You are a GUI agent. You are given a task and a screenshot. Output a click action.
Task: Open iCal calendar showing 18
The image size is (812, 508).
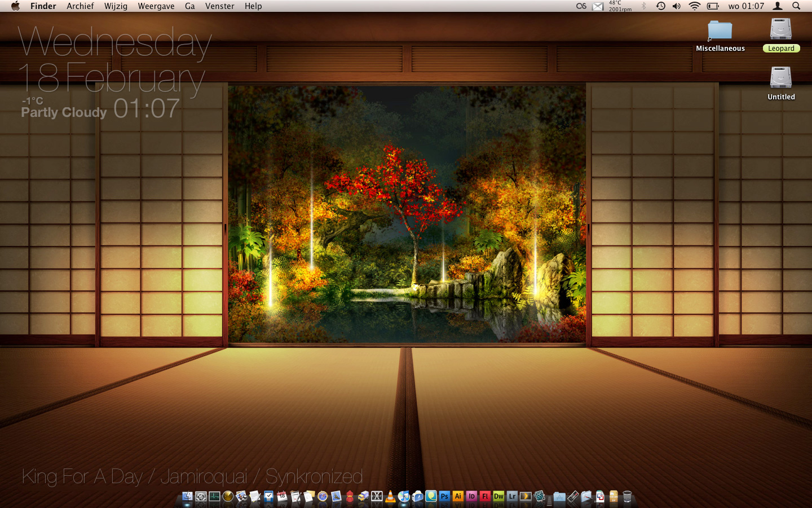coord(282,497)
